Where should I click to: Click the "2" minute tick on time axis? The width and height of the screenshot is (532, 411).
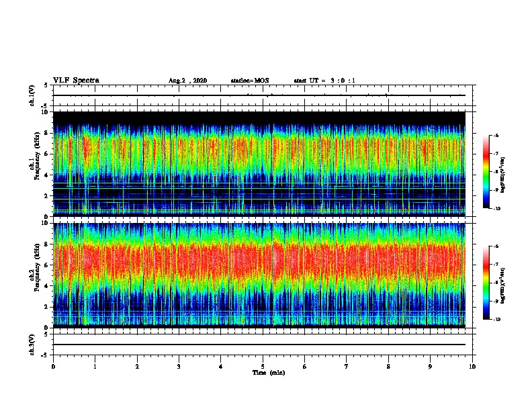point(137,367)
